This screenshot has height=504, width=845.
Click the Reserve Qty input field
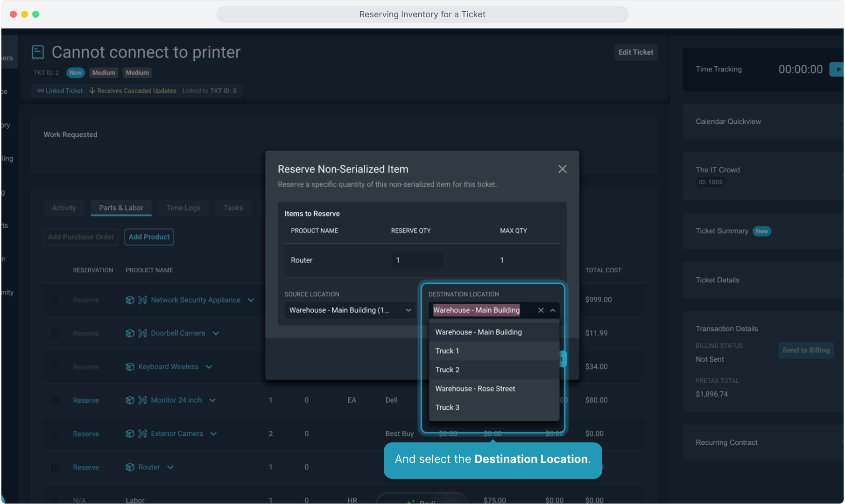(417, 260)
